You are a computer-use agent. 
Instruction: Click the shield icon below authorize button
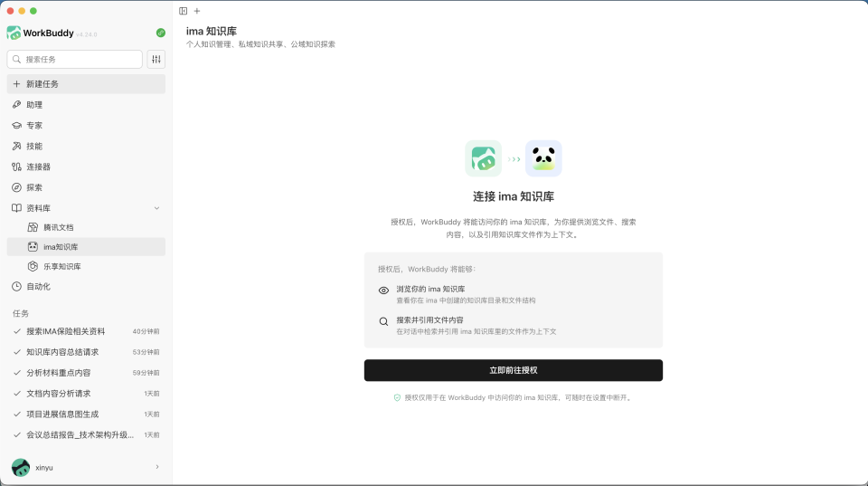pyautogui.click(x=397, y=398)
